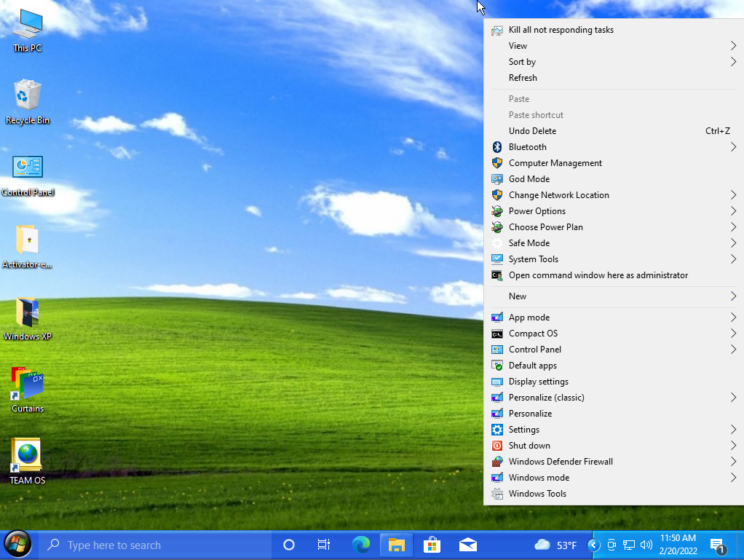The width and height of the screenshot is (744, 560).
Task: Launch Microsoft Edge from the taskbar
Action: pyautogui.click(x=361, y=545)
